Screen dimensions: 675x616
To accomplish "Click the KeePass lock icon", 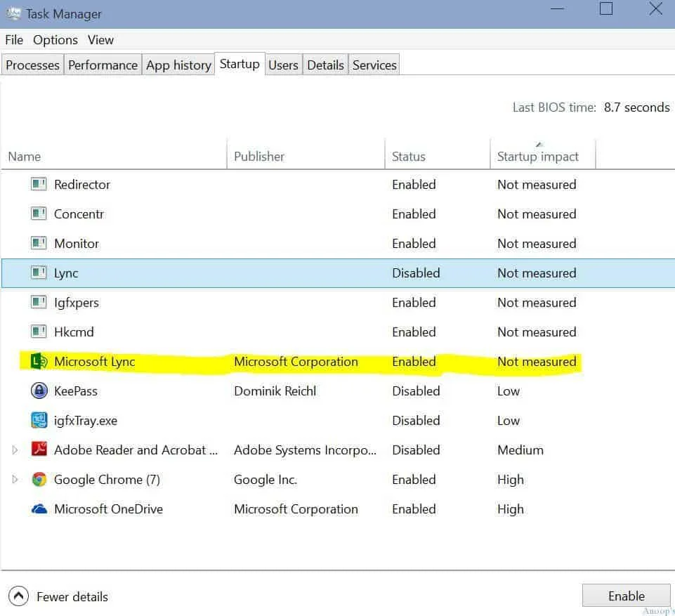I will pos(39,391).
